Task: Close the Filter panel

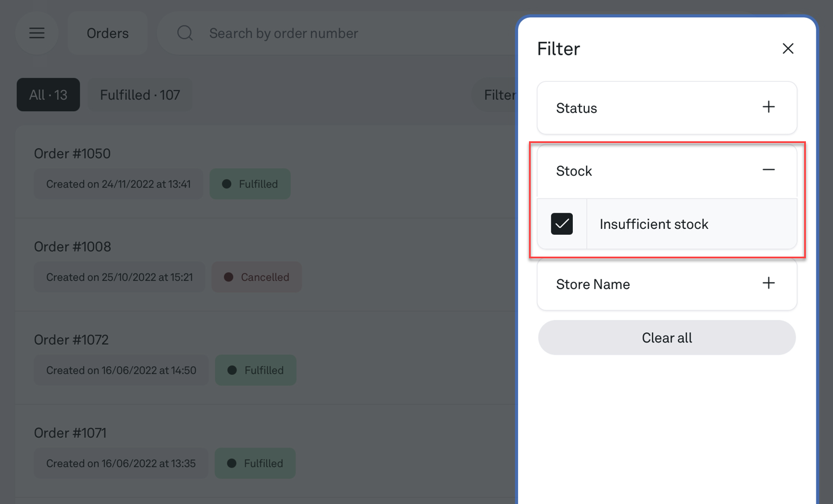Action: pyautogui.click(x=787, y=48)
